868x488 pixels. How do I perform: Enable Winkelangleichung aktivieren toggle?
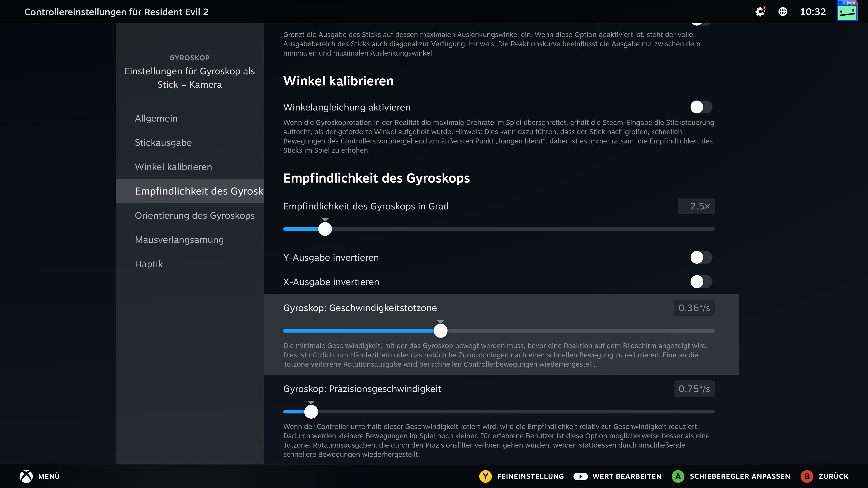pos(701,107)
